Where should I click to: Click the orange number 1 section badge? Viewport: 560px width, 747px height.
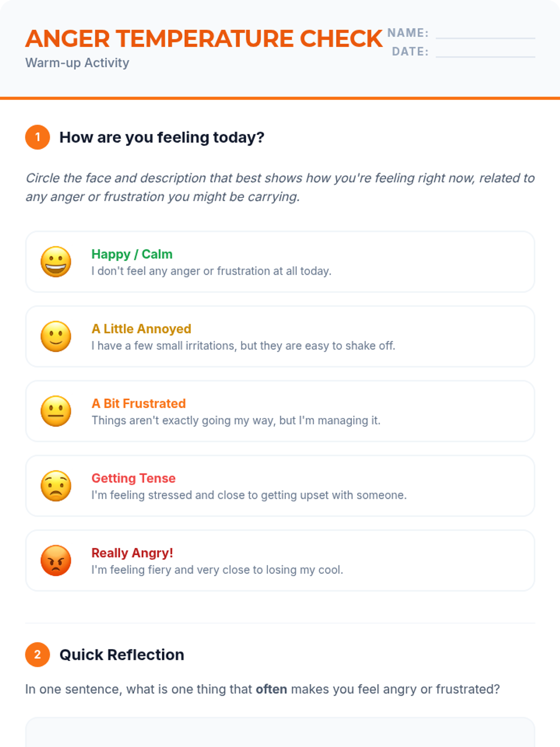pos(38,137)
